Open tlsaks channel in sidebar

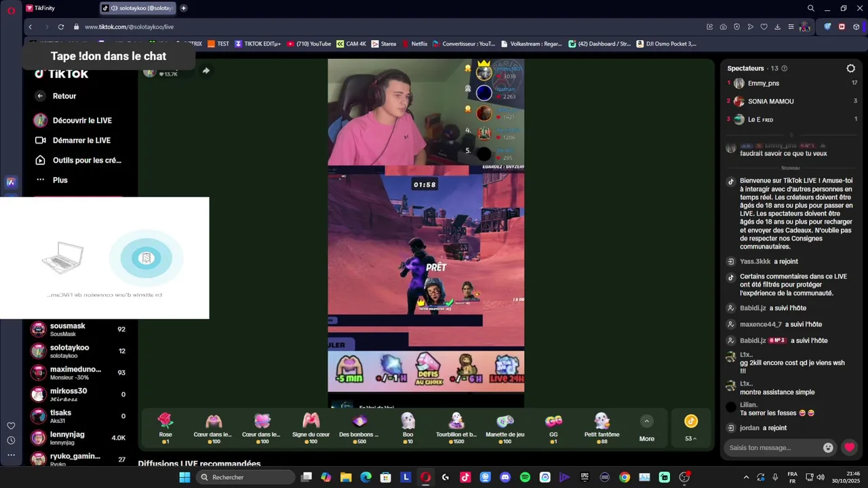[x=79, y=416]
